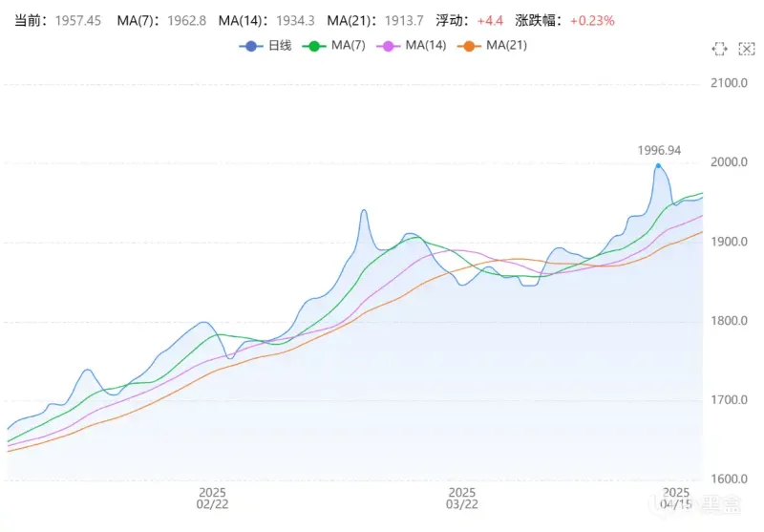Click the 1996.94 peak marker point
This screenshot has height=532, width=764.
[658, 165]
